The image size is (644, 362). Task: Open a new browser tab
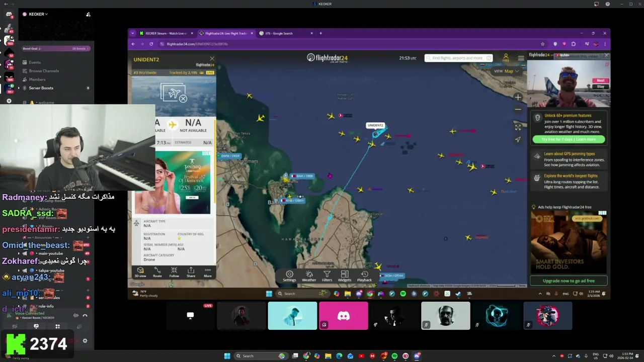[x=320, y=33]
